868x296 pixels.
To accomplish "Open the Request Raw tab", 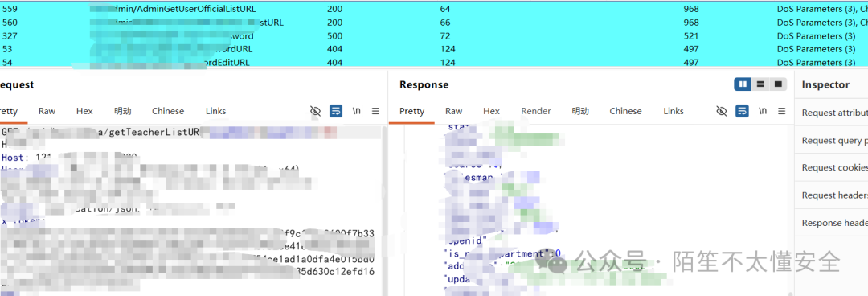I will coord(47,111).
